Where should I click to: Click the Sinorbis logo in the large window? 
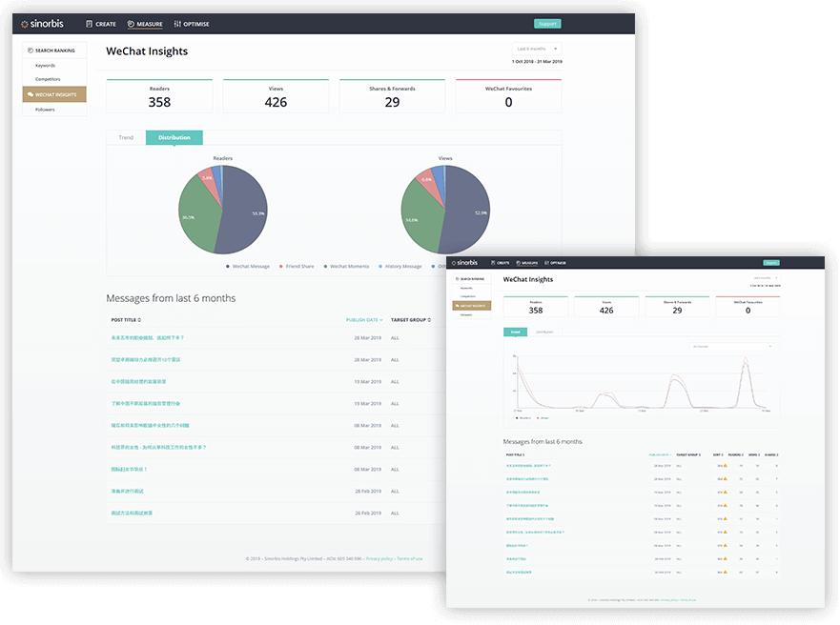(x=44, y=24)
